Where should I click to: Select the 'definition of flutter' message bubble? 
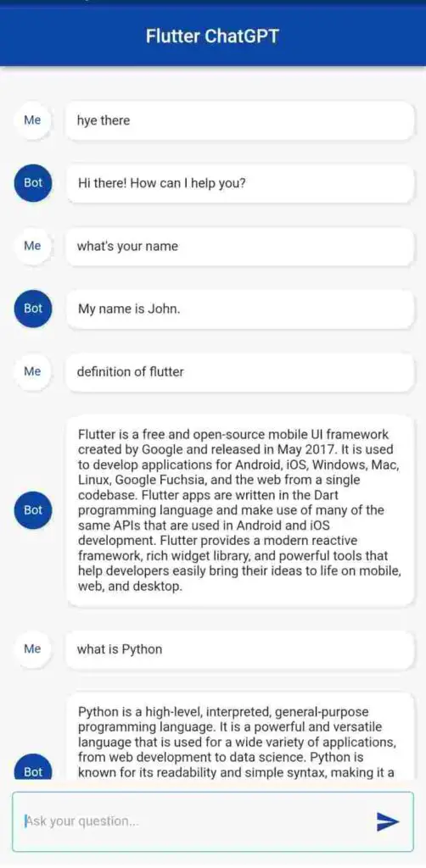240,372
